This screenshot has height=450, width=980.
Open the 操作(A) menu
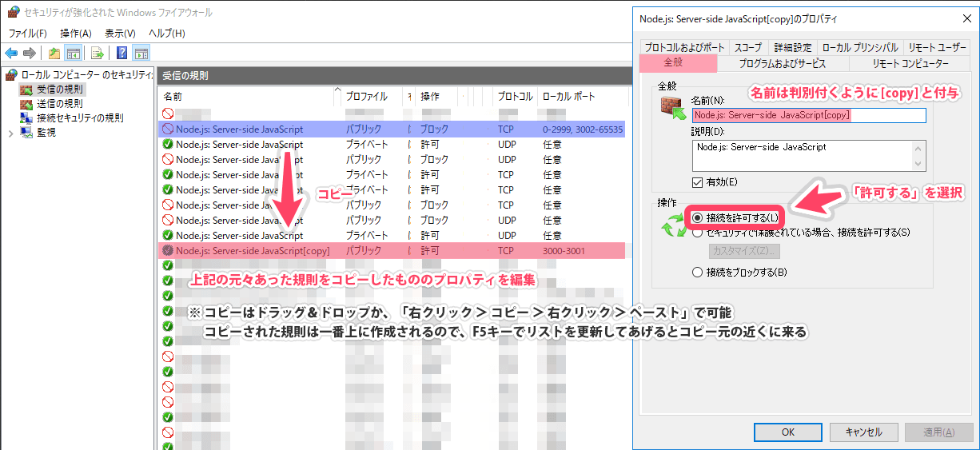pyautogui.click(x=76, y=33)
